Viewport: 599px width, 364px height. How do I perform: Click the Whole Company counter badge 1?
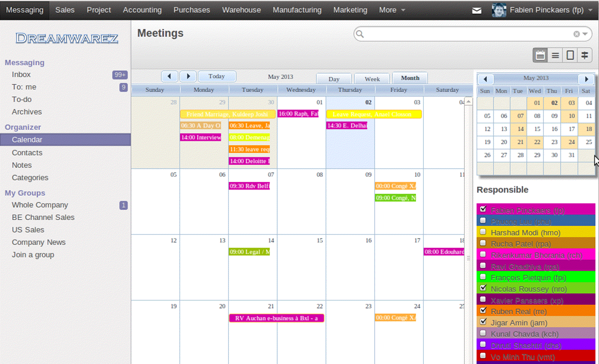tap(124, 205)
